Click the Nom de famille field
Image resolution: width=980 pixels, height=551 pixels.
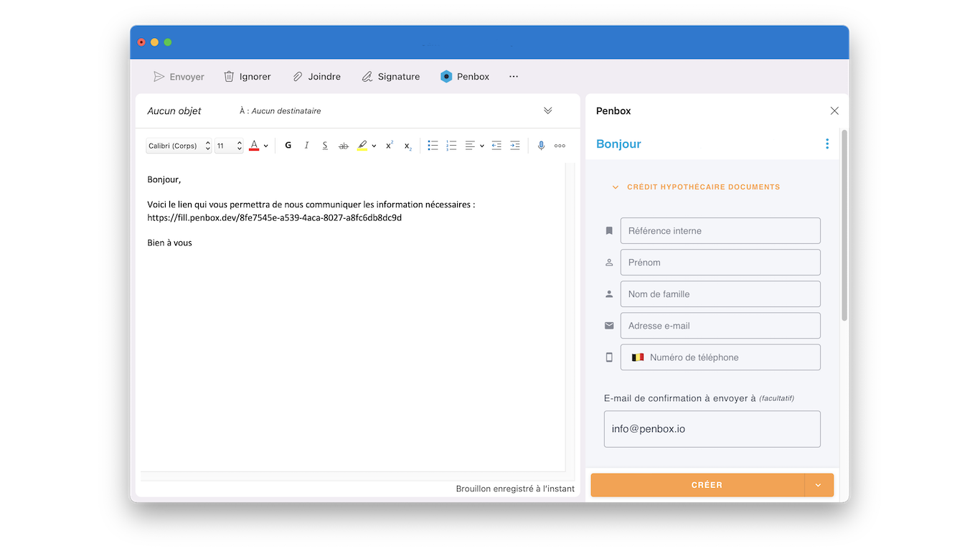tap(720, 294)
